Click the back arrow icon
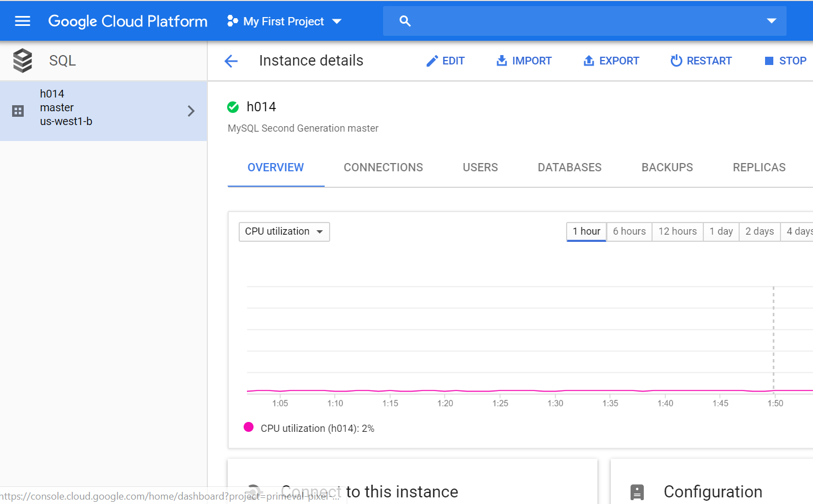The width and height of the screenshot is (813, 504). (x=231, y=61)
